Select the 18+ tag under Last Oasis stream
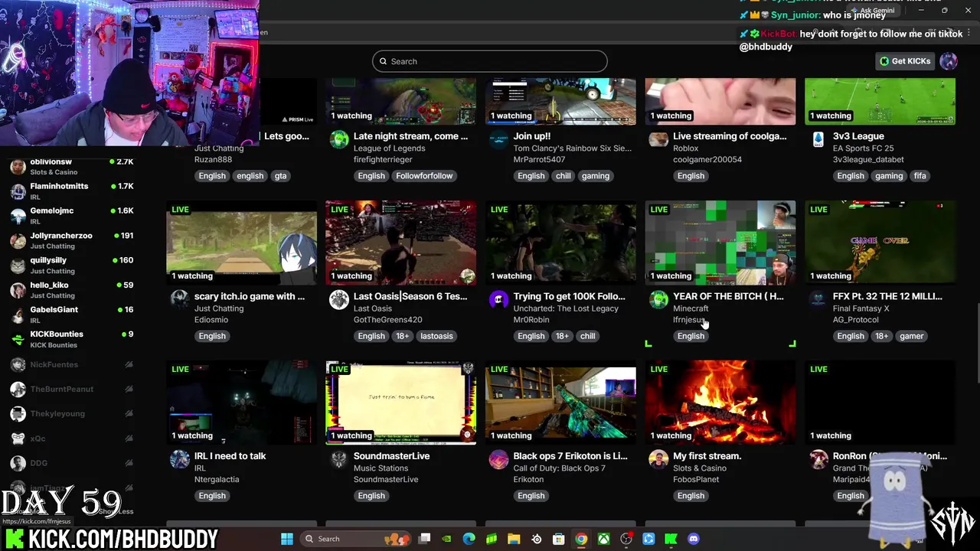 tap(402, 336)
